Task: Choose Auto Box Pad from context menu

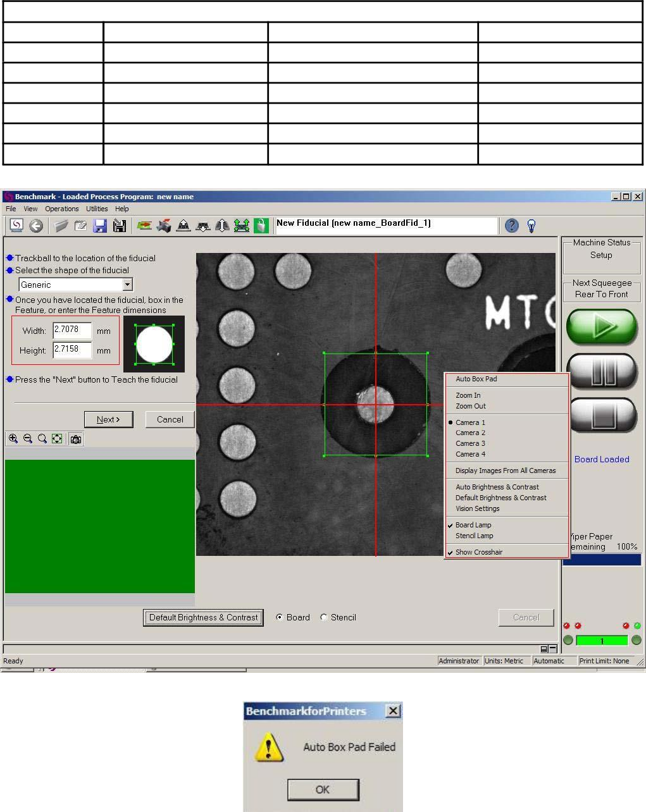Action: click(x=476, y=379)
